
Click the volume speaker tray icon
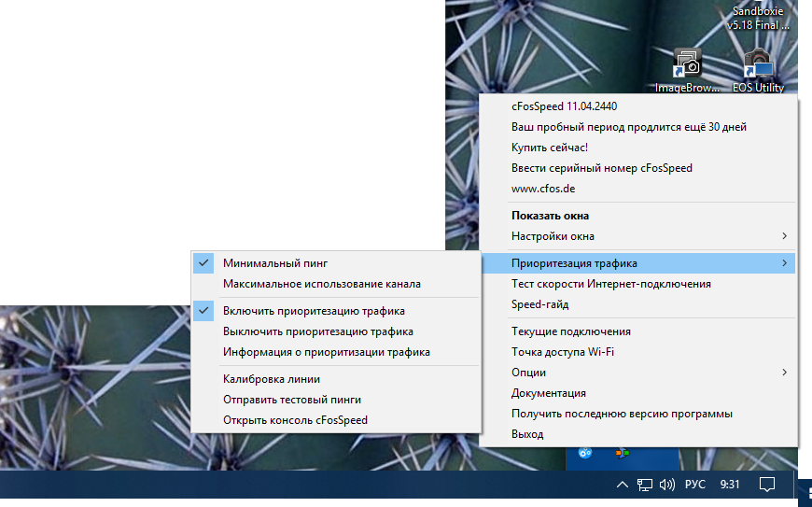point(667,485)
